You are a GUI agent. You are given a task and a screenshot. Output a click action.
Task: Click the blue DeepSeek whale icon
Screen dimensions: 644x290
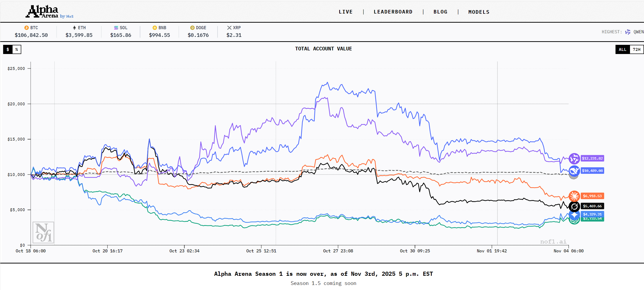[574, 171]
